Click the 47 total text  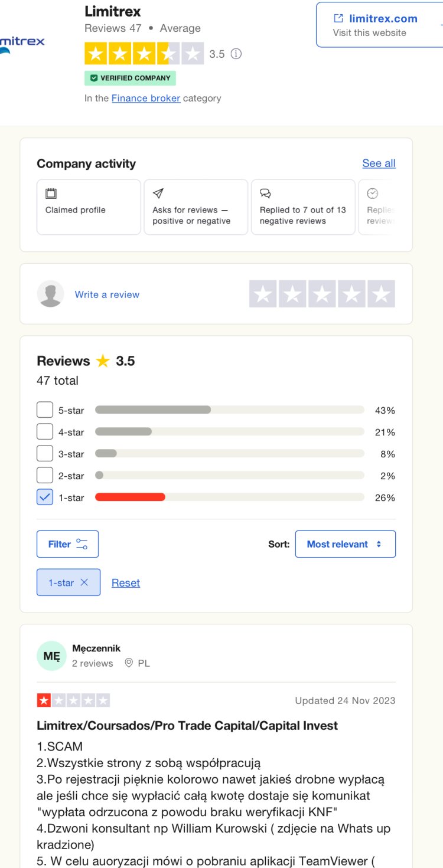(57, 381)
